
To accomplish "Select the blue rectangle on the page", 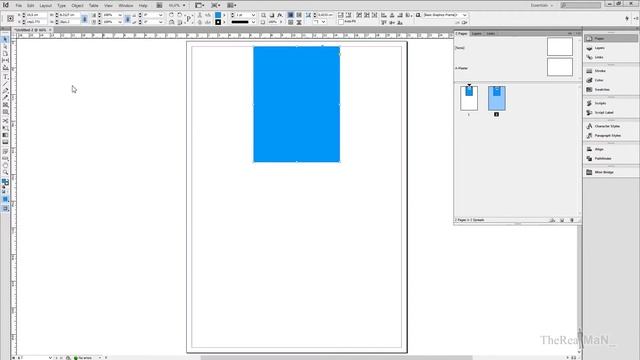I will click(x=297, y=104).
